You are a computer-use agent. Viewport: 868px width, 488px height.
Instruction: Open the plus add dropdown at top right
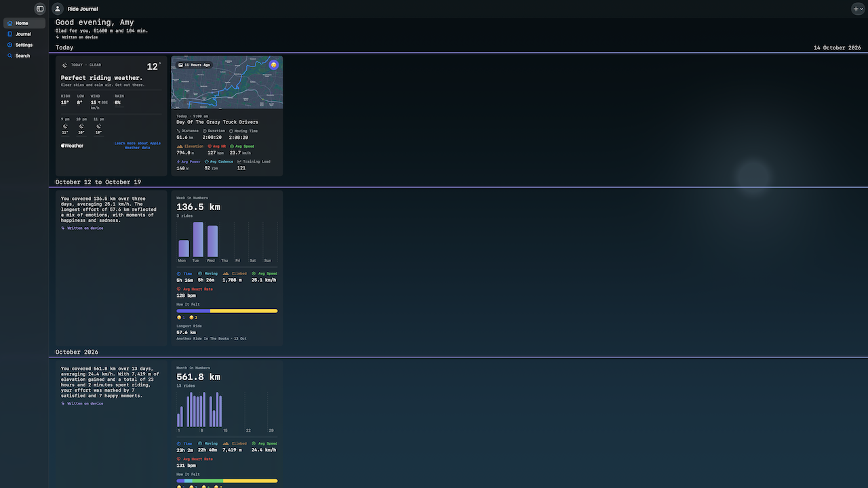pyautogui.click(x=858, y=9)
